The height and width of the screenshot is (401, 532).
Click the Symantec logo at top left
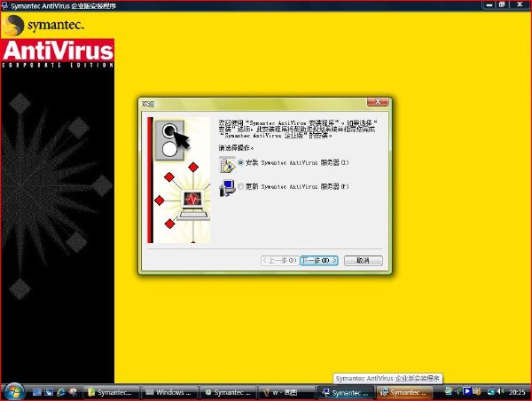(43, 25)
